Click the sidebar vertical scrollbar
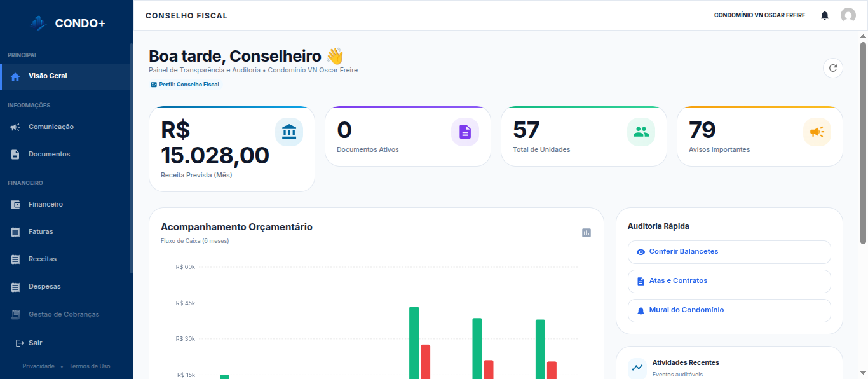The image size is (868, 379). point(132,159)
